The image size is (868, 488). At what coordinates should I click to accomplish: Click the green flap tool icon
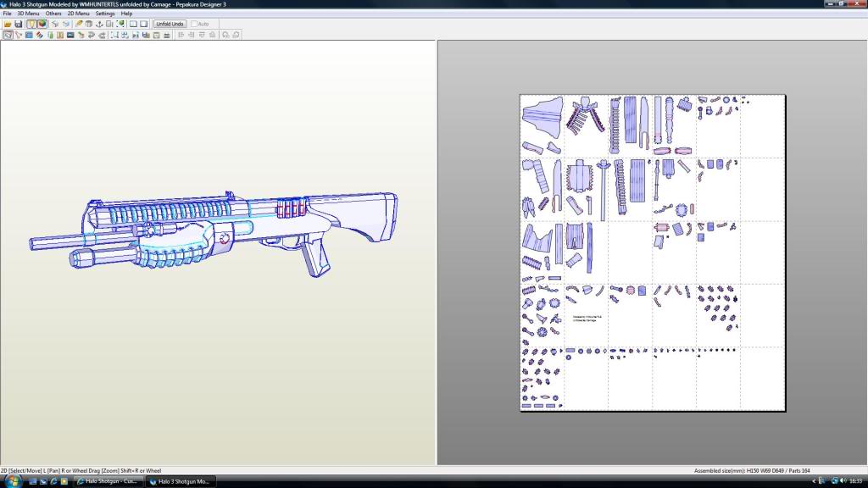[x=50, y=35]
